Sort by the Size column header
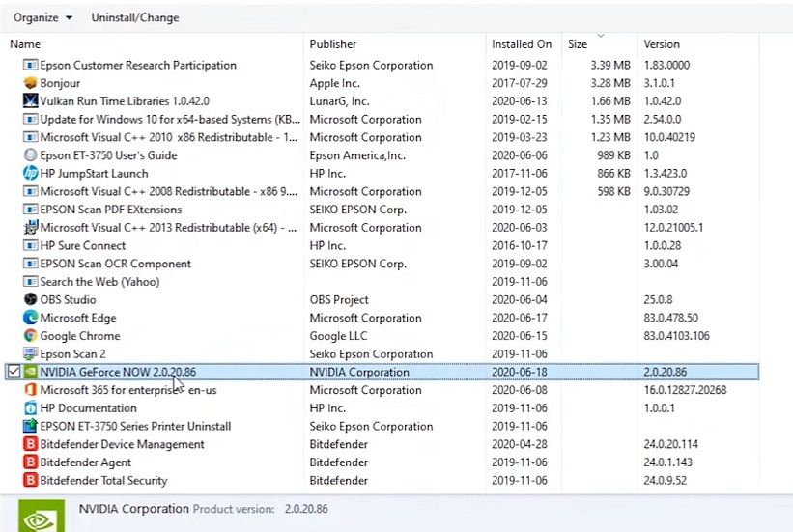The image size is (793, 532). (577, 44)
